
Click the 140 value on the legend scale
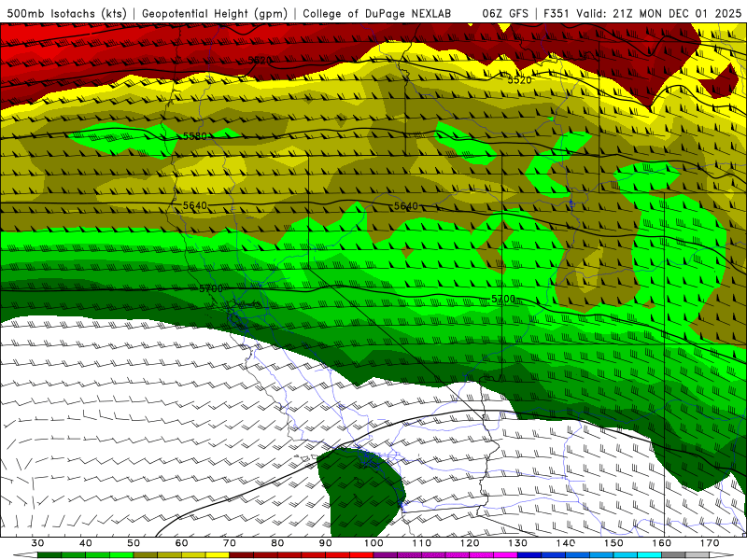coord(566,543)
